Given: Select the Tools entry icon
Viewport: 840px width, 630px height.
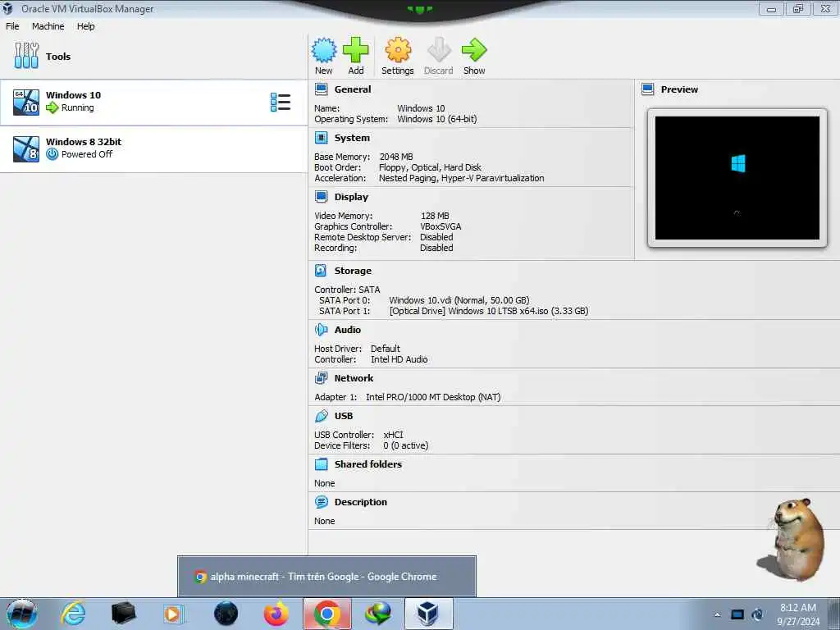Looking at the screenshot, I should pyautogui.click(x=26, y=56).
